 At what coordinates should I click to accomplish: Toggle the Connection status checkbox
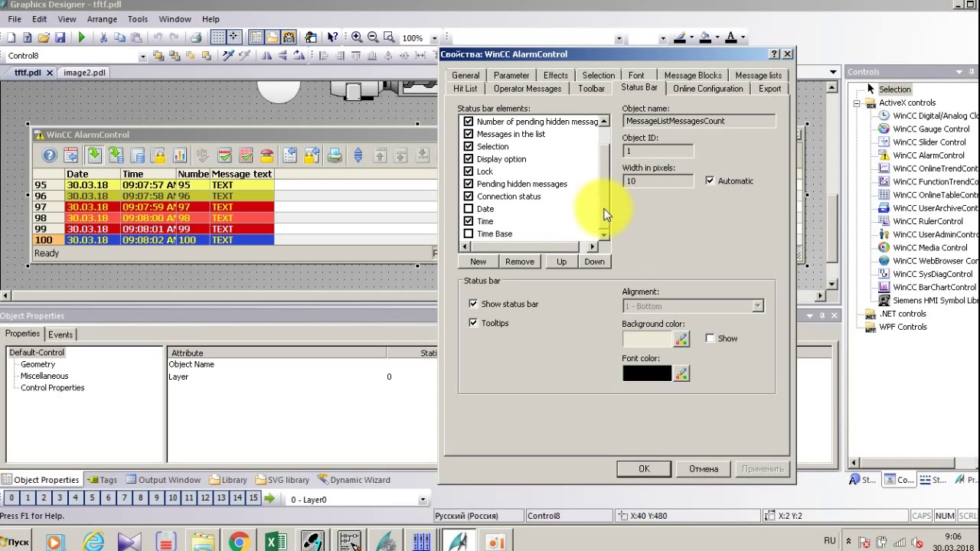click(469, 197)
